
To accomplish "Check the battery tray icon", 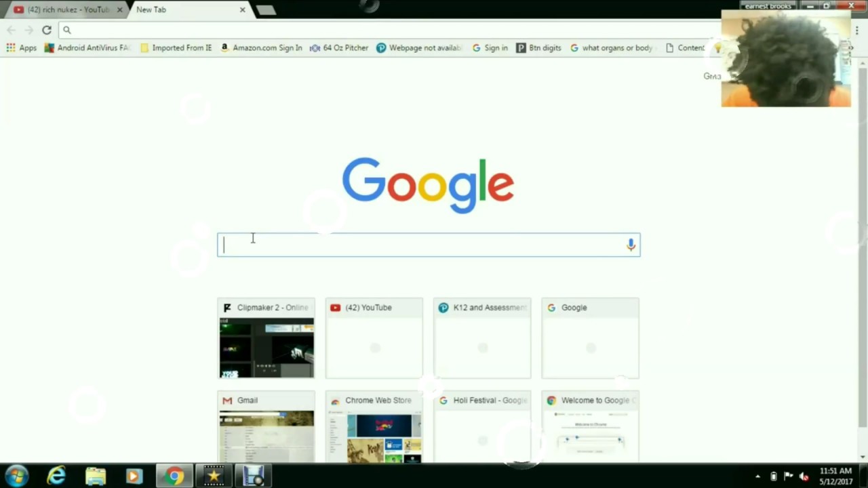I will coord(773,476).
